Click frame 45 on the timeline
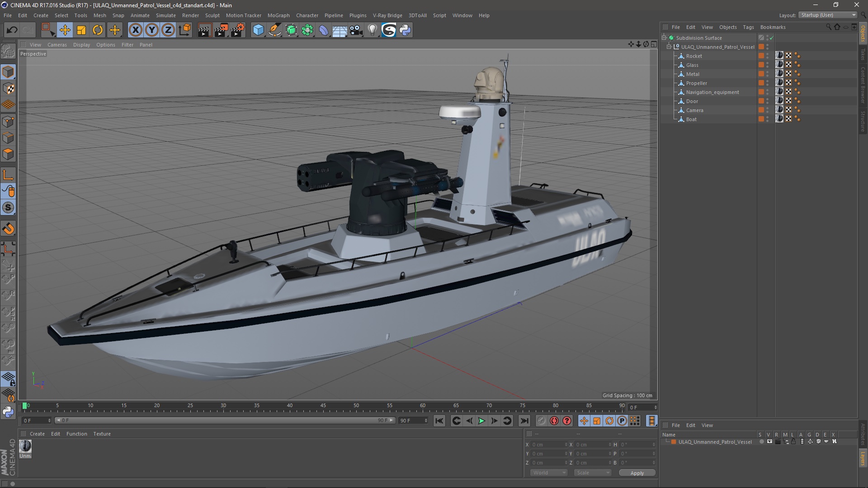 point(323,406)
